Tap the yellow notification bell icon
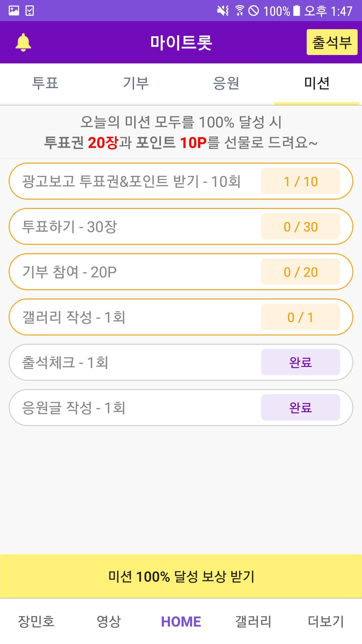 point(23,43)
